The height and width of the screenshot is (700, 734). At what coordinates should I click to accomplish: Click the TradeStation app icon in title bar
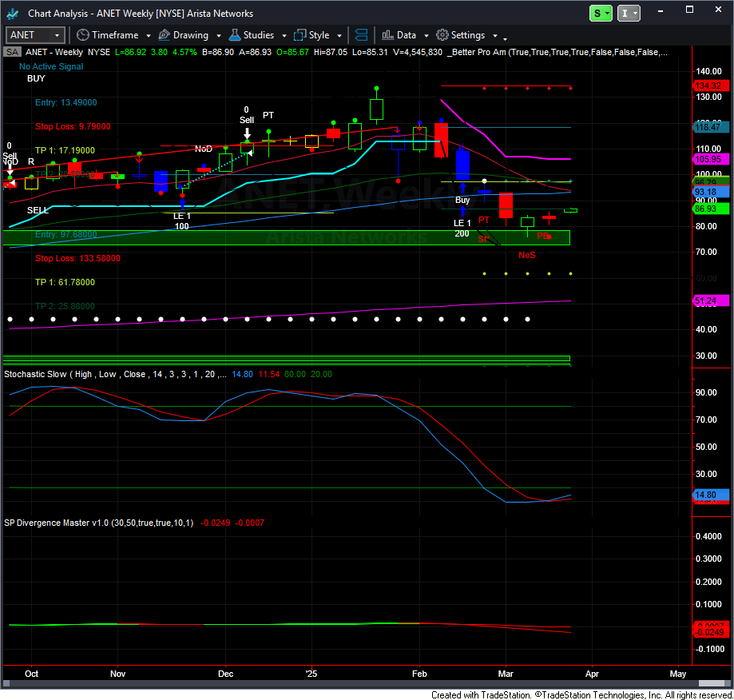pyautogui.click(x=13, y=14)
